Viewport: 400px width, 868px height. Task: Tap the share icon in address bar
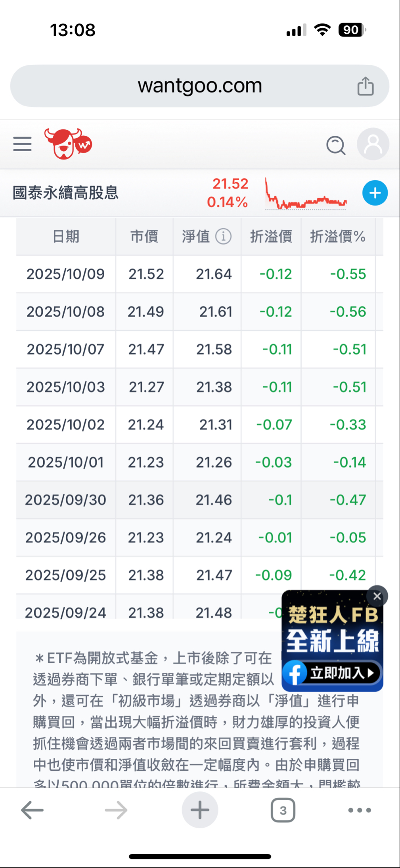click(x=365, y=86)
